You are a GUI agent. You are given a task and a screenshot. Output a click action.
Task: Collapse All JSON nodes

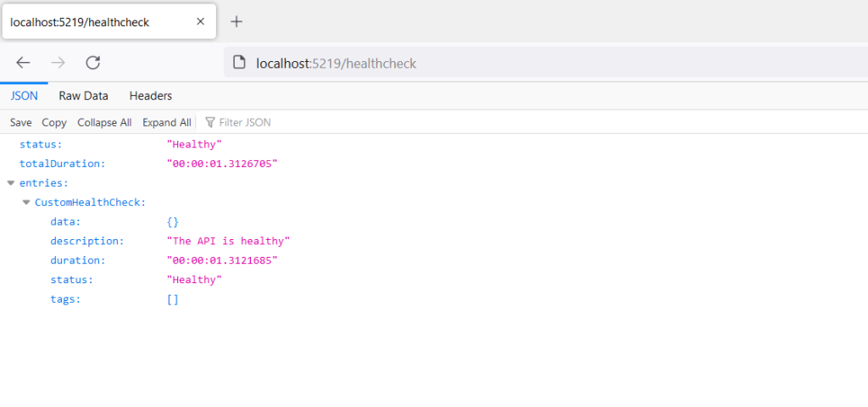[x=104, y=122]
